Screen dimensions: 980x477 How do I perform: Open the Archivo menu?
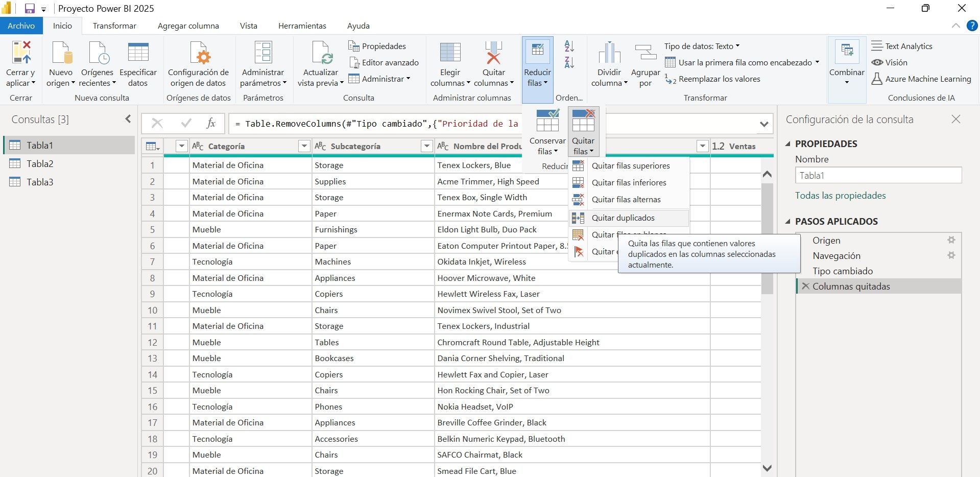click(21, 26)
